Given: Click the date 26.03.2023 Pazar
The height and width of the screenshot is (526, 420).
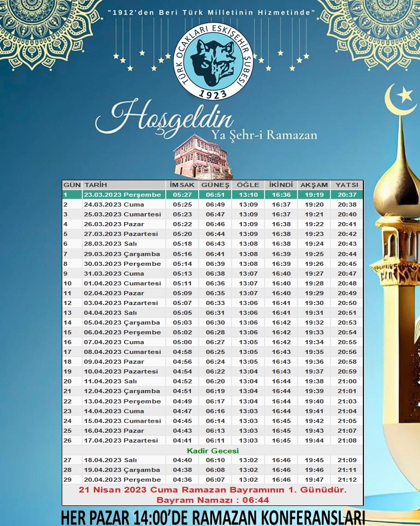Looking at the screenshot, I should pyautogui.click(x=114, y=224).
